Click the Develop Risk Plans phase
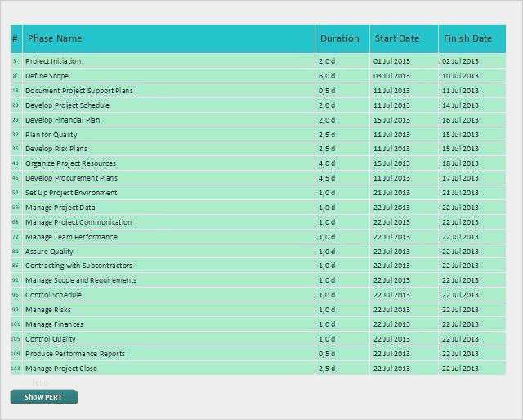 (56, 149)
